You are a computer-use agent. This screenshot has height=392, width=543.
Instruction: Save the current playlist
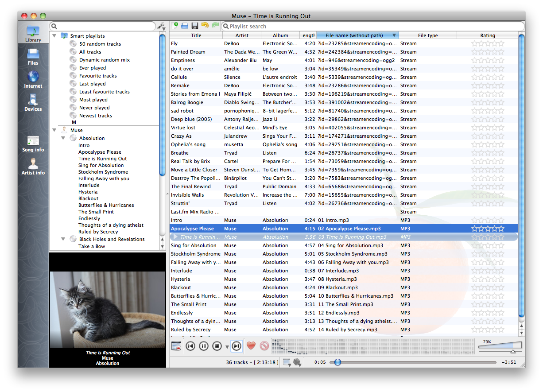195,26
